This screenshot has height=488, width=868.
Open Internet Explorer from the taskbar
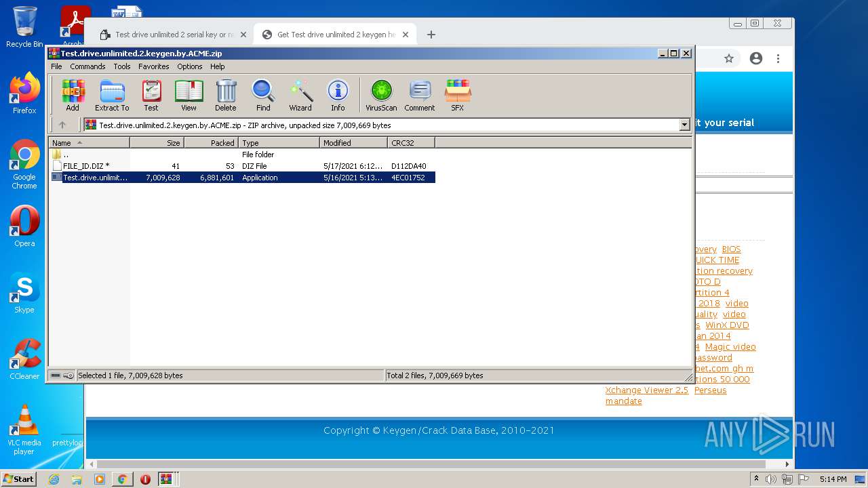[54, 479]
